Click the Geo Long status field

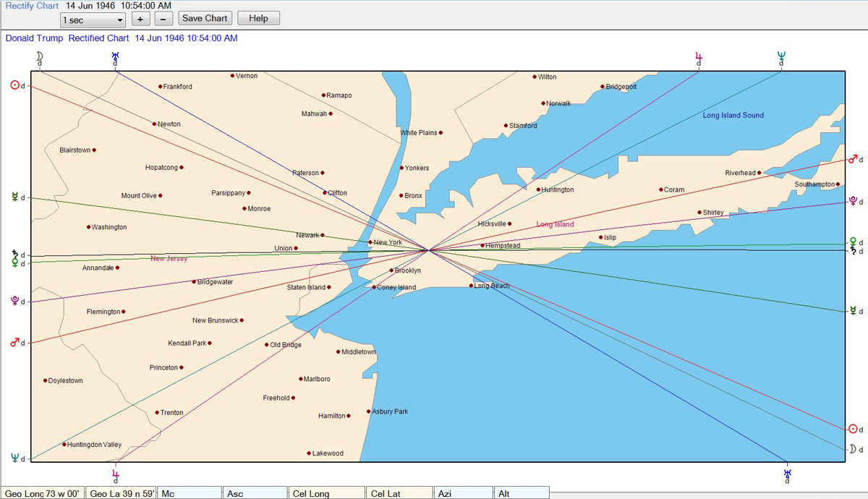(42, 493)
